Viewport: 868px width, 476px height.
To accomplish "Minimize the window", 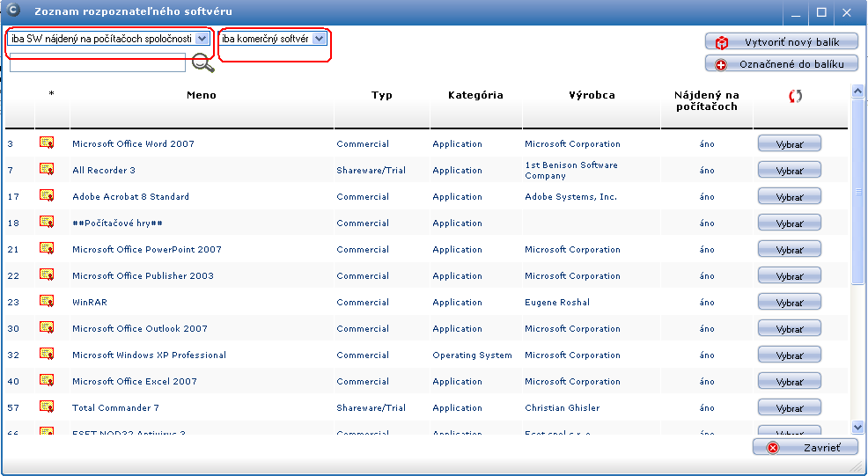I will pyautogui.click(x=796, y=11).
